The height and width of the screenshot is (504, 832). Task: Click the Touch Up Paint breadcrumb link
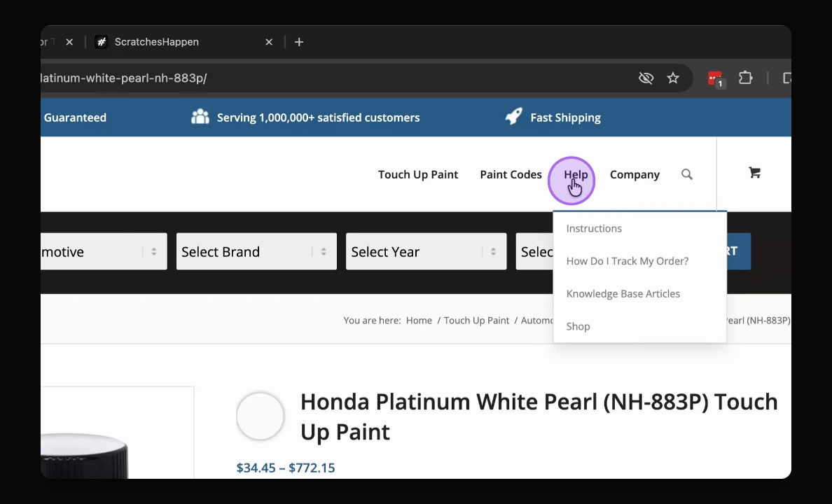pyautogui.click(x=476, y=321)
